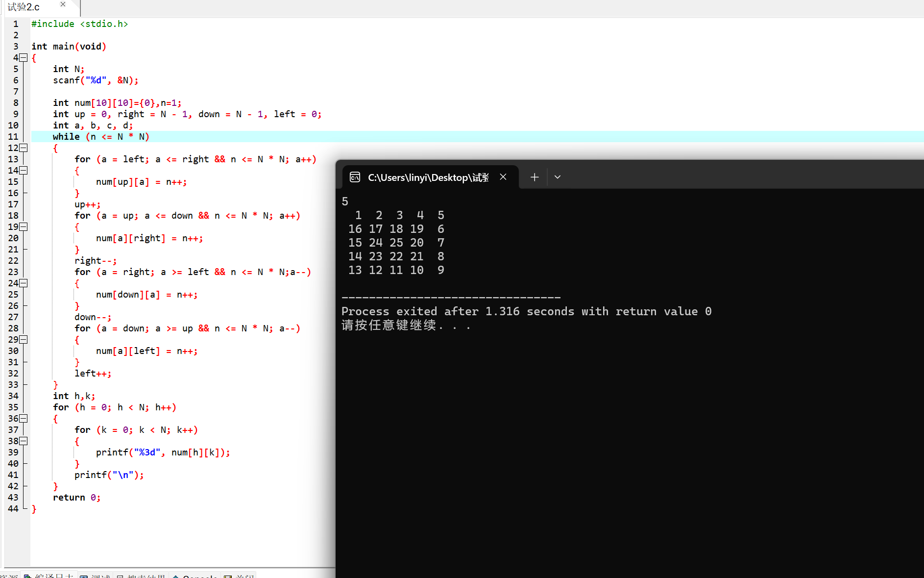Click the 'num[a][left] = n++;' statement
This screenshot has width=924, height=578.
[x=147, y=351]
